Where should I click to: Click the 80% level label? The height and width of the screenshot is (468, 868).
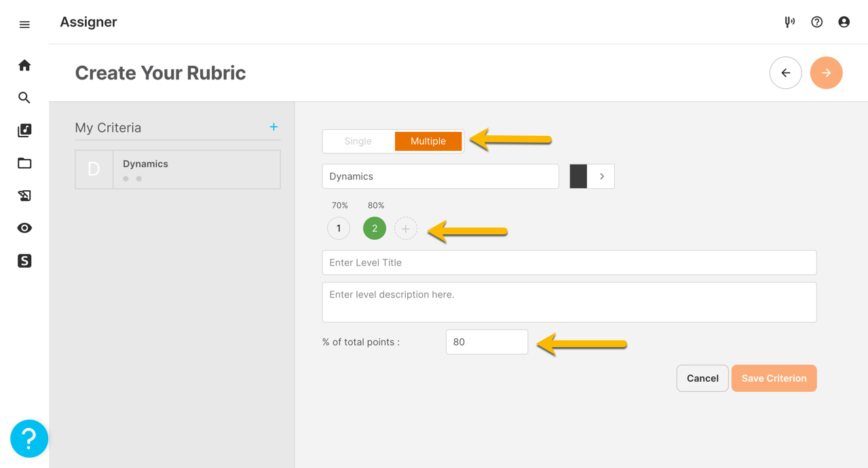(x=376, y=205)
